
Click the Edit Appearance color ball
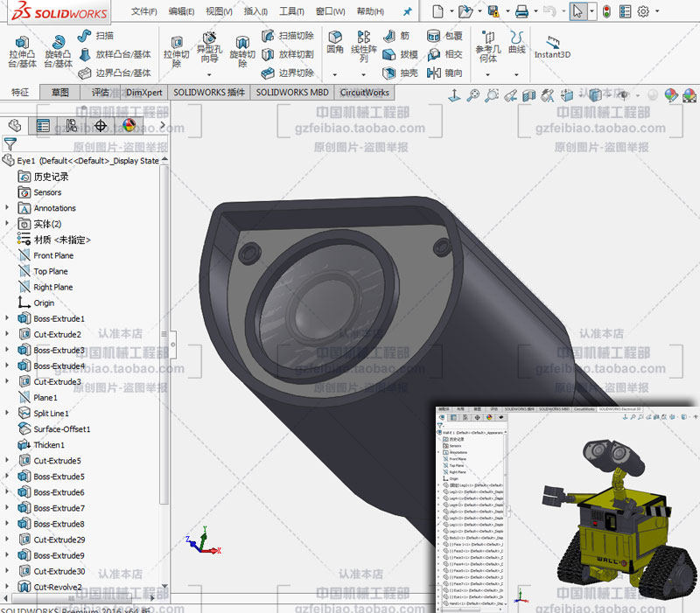point(670,94)
